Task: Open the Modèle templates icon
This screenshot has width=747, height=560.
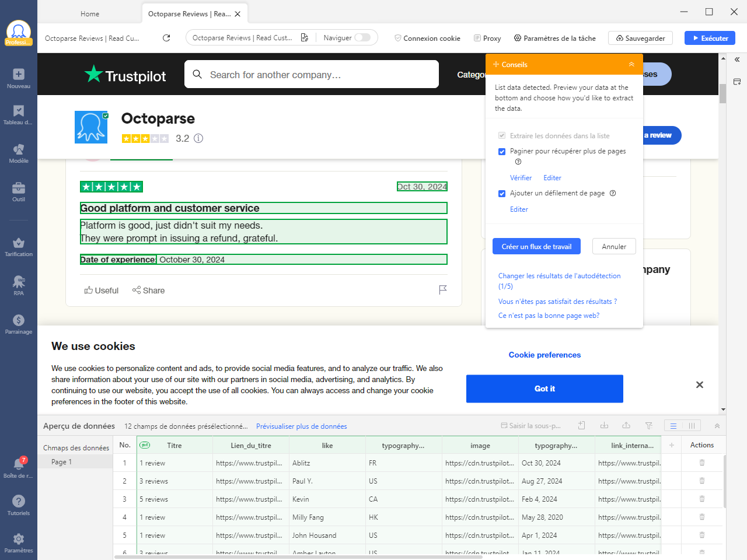Action: (x=19, y=153)
